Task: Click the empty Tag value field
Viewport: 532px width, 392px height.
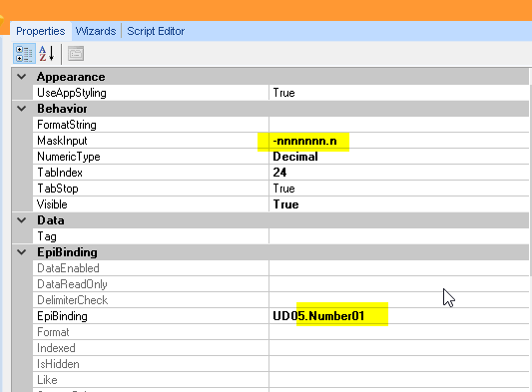Action: pos(399,236)
